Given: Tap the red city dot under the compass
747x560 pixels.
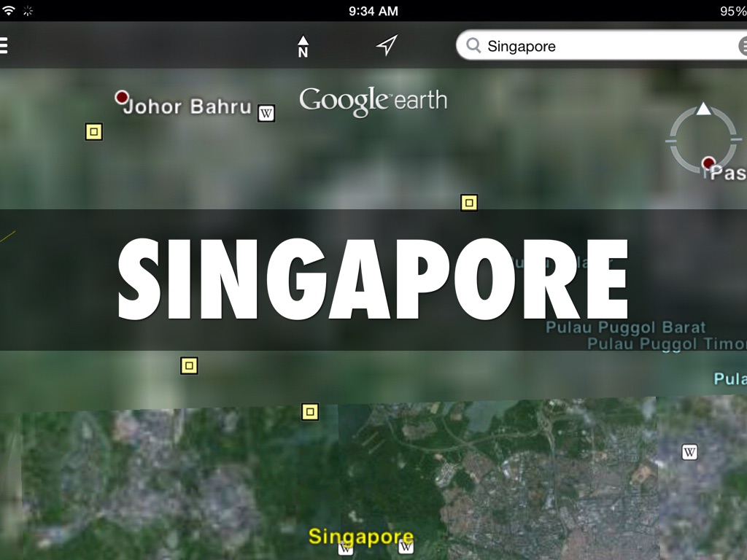Looking at the screenshot, I should click(x=708, y=162).
